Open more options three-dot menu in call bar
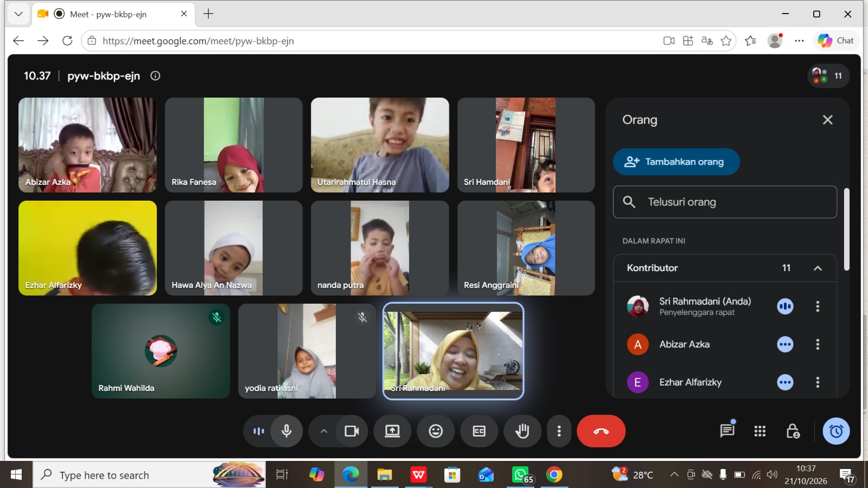Screen dimensions: 868x488 pyautogui.click(x=559, y=431)
